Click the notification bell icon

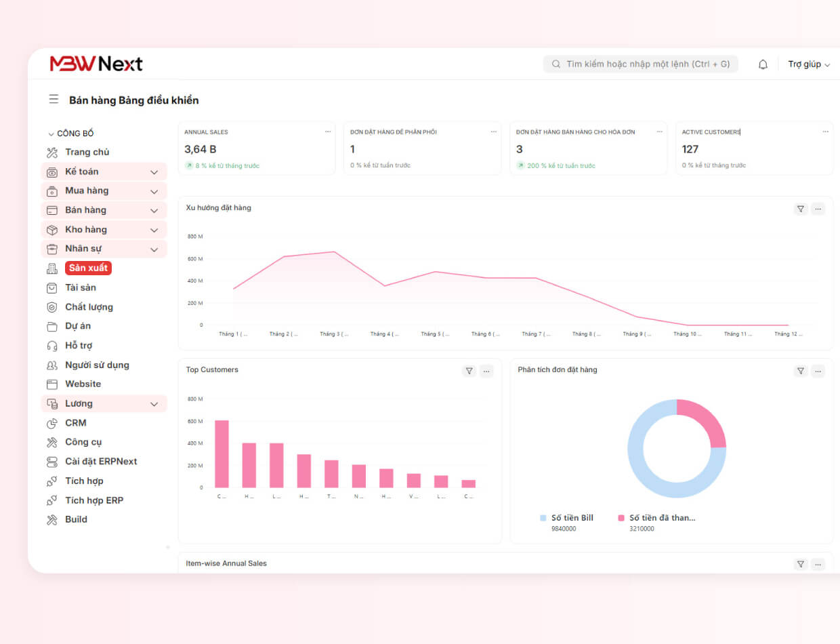tap(763, 64)
